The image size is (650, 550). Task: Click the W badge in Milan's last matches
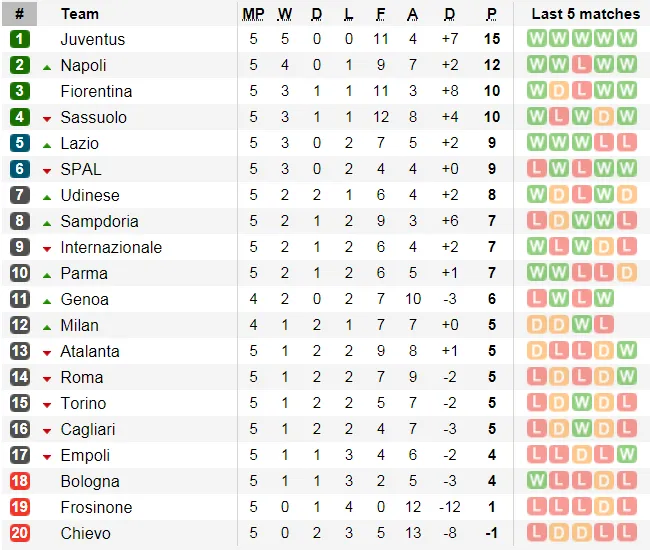(581, 325)
